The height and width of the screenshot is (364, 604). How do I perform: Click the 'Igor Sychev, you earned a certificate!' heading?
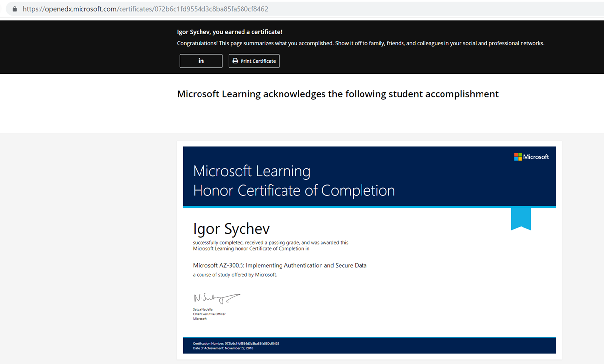(230, 32)
